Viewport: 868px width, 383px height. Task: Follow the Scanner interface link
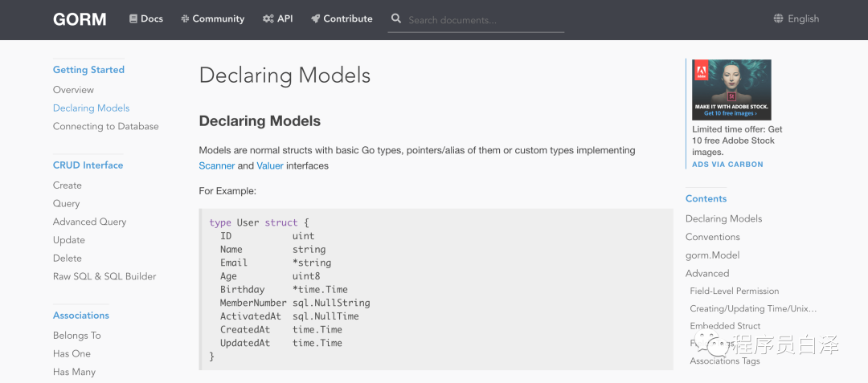click(x=216, y=165)
